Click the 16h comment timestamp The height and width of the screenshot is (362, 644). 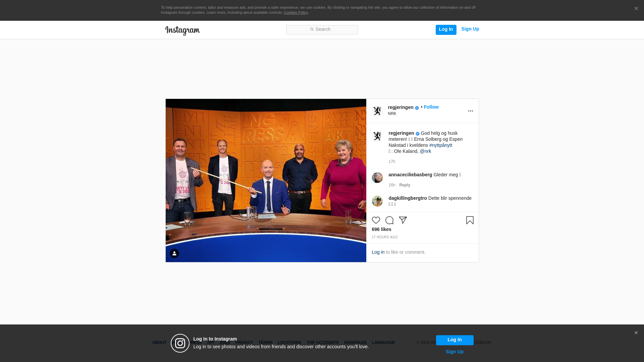click(392, 185)
